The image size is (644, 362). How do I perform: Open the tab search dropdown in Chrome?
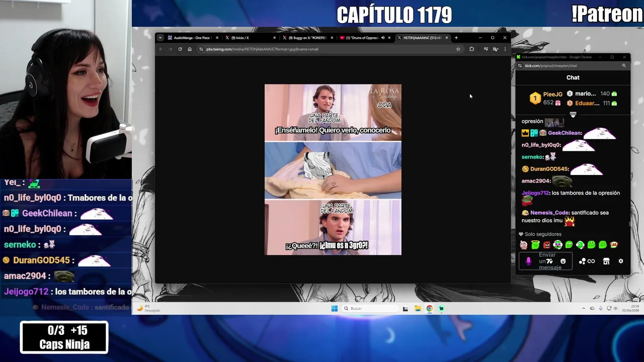tap(160, 38)
